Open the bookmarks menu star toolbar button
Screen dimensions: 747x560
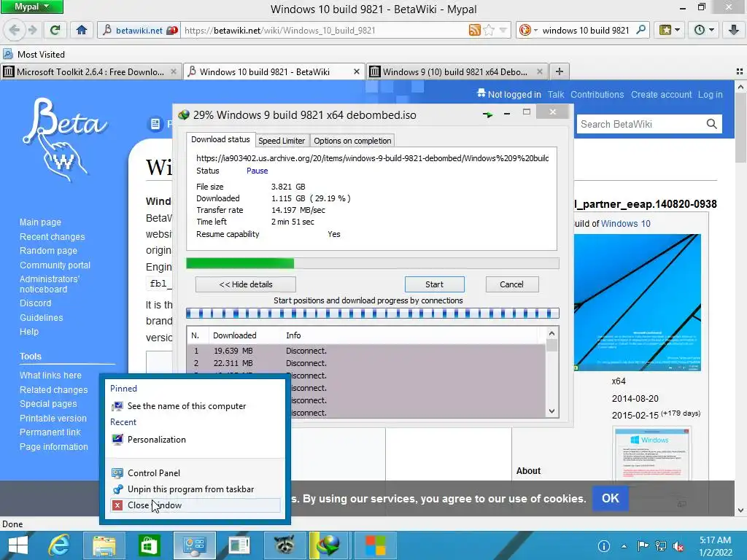669,30
